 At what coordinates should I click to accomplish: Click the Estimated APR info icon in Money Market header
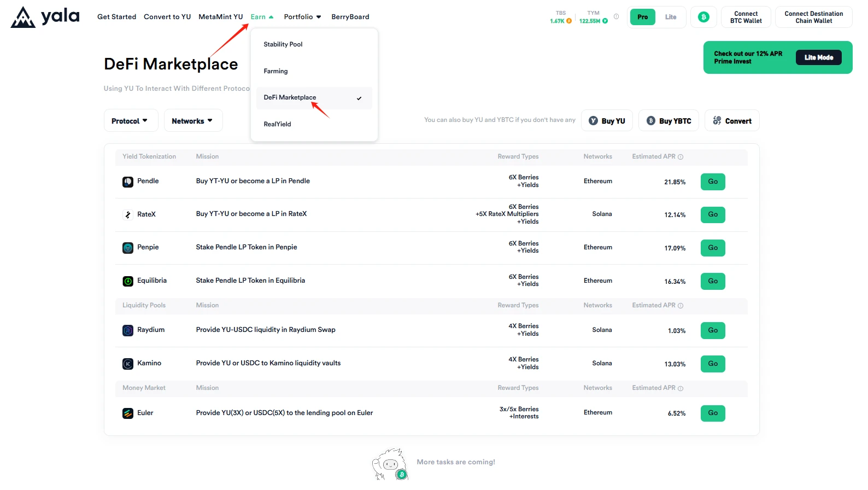tap(681, 388)
